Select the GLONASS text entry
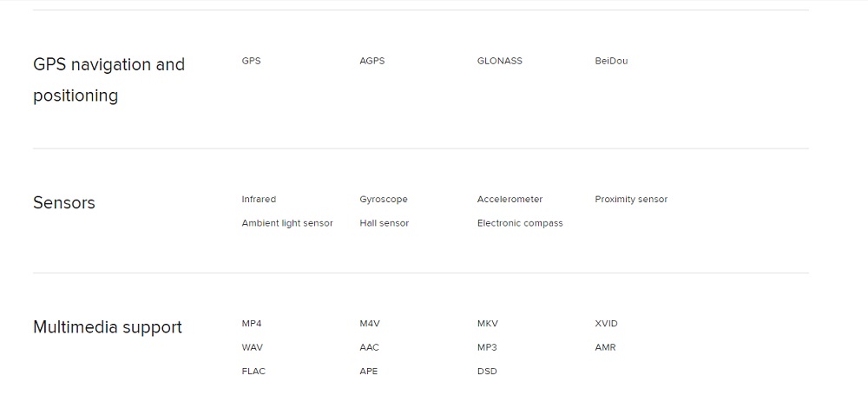The width and height of the screenshot is (868, 408). coord(499,62)
